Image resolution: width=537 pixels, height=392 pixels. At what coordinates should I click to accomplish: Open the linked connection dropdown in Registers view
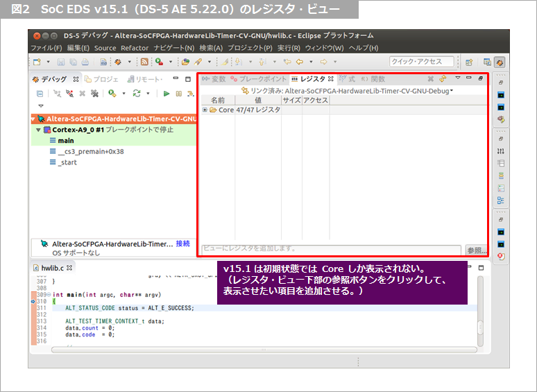452,90
